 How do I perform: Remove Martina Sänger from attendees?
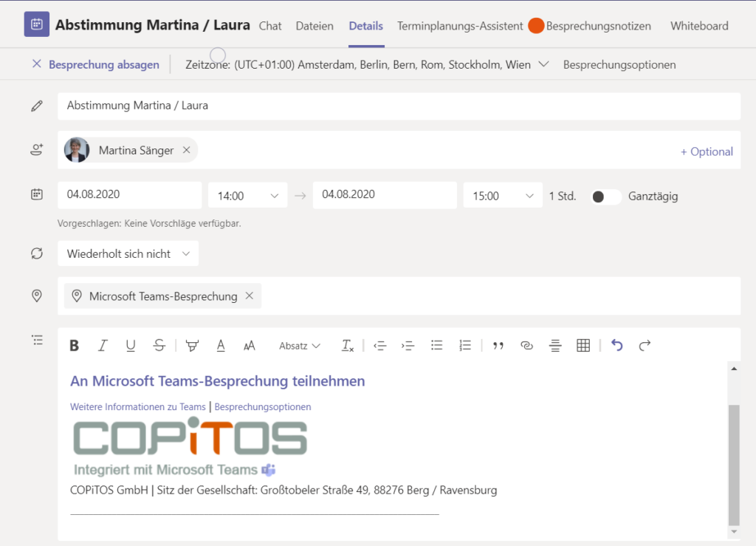click(187, 150)
